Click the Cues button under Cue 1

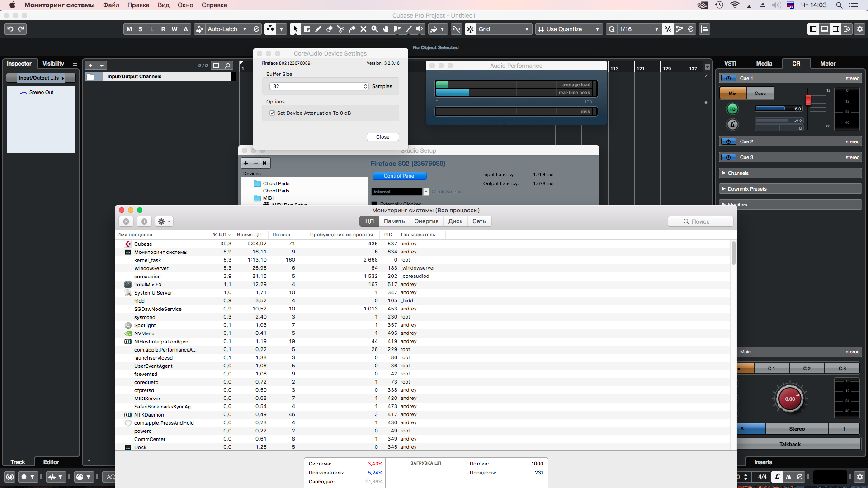point(760,94)
